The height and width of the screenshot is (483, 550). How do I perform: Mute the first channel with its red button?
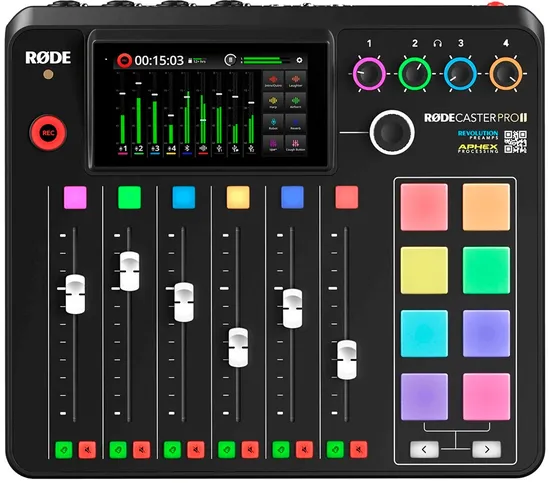87,450
